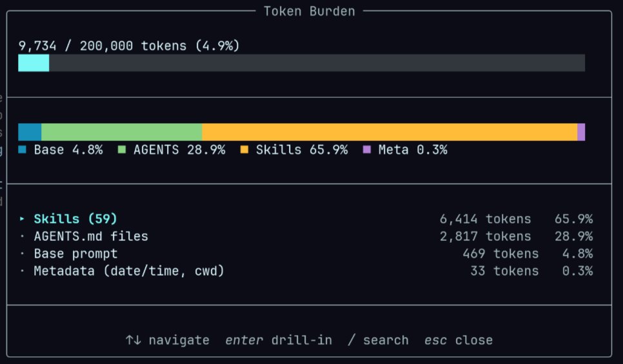Screen dimensions: 623x364
Task: Click the blue Base segment in breakdown bar
Action: [x=30, y=132]
